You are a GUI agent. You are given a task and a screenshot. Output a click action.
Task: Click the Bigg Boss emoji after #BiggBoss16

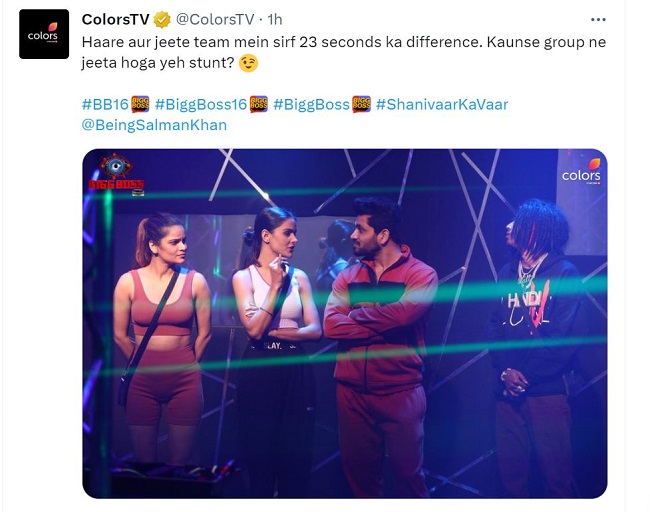tap(259, 104)
